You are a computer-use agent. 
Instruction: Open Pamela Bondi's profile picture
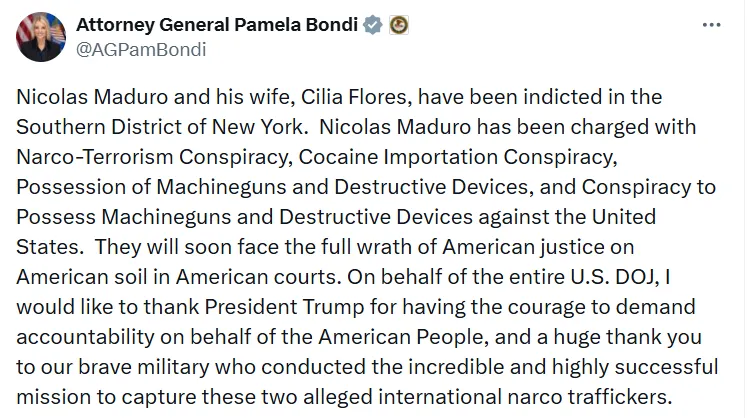pyautogui.click(x=41, y=37)
